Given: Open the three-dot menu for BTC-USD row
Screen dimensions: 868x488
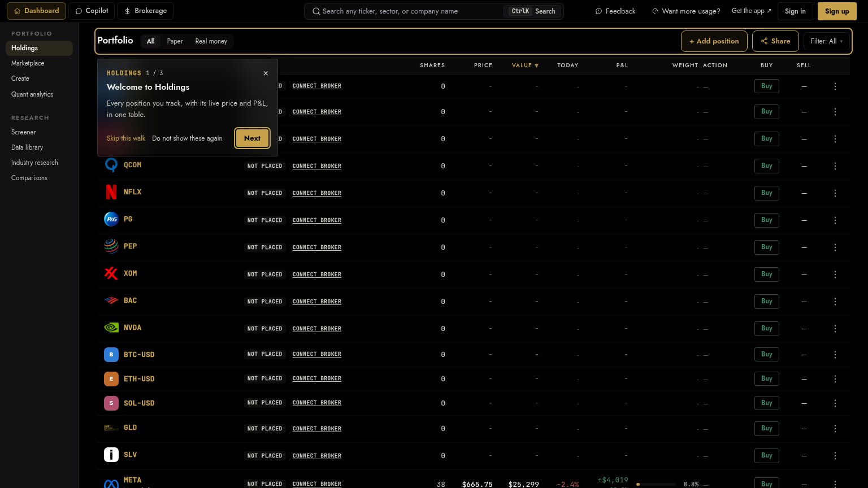Looking at the screenshot, I should (835, 355).
